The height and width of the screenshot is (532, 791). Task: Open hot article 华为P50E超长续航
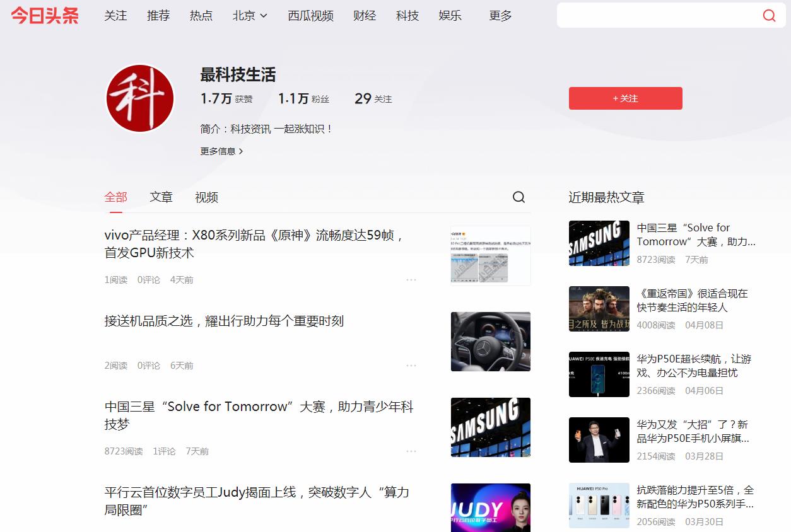[694, 366]
